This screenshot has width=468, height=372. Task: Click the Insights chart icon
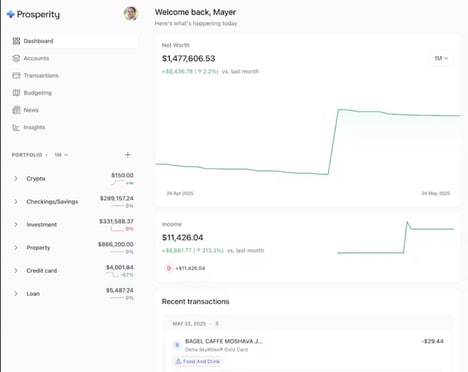16,127
